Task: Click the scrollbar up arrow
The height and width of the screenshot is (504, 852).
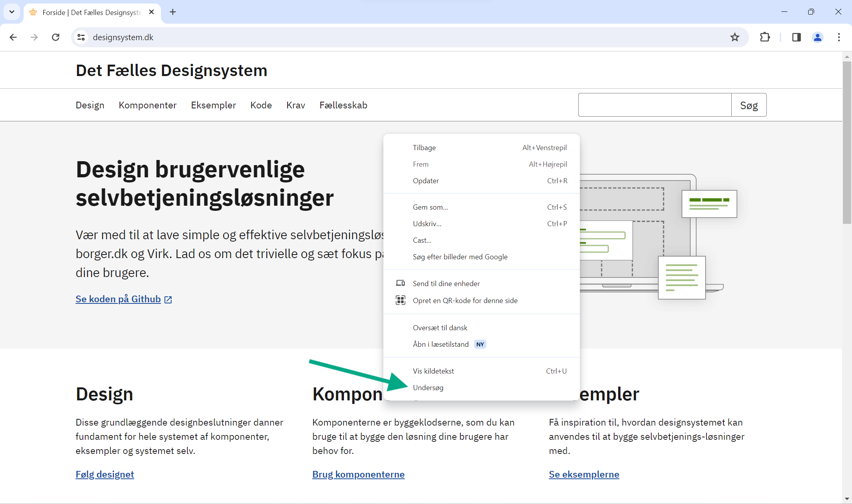Action: coord(847,57)
